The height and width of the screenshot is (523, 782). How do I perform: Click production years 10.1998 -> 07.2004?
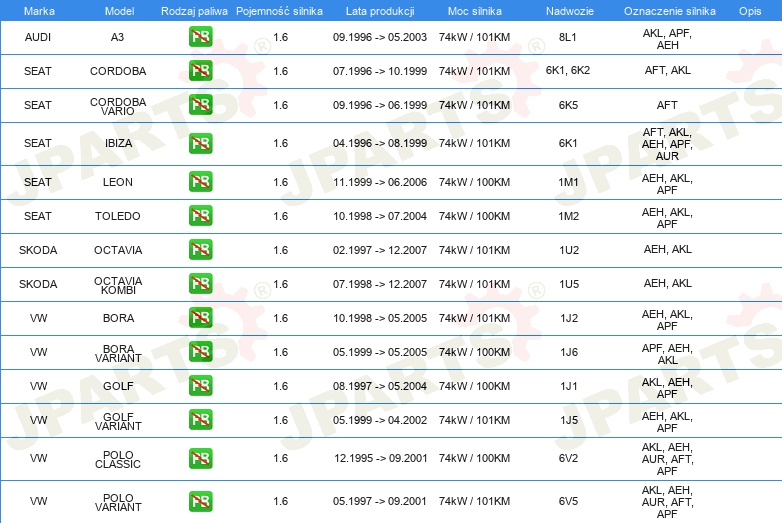(380, 216)
